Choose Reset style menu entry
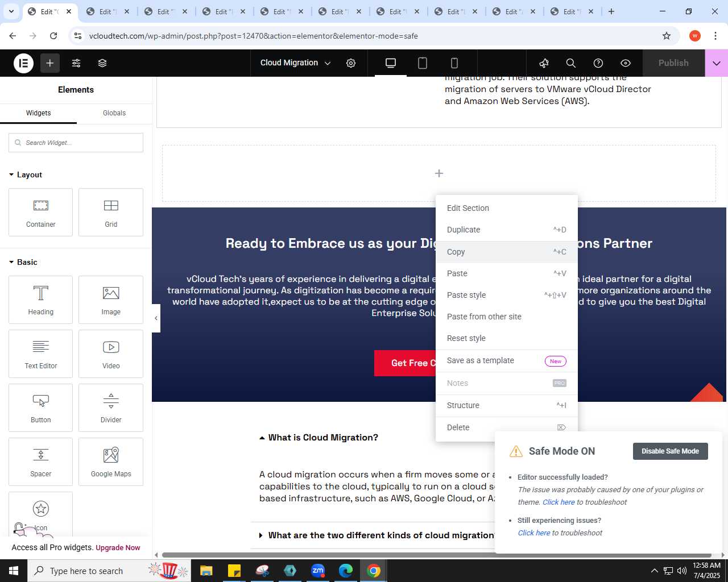 (x=507, y=338)
